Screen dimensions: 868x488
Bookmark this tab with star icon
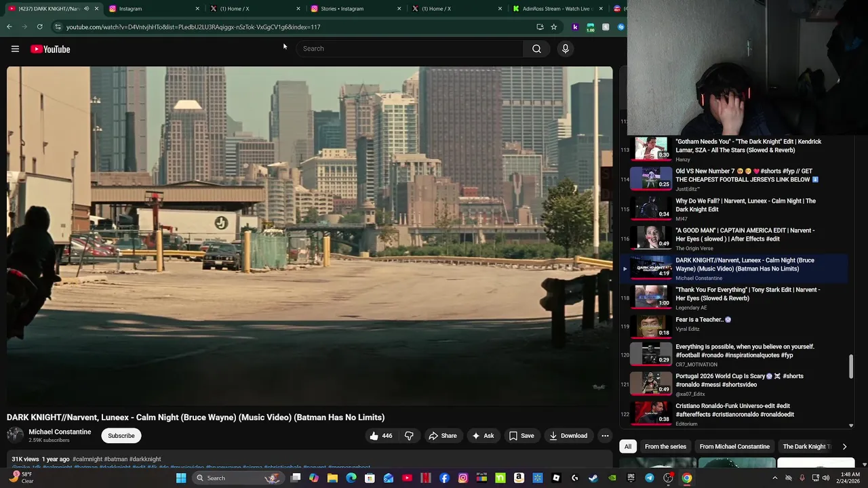[553, 27]
